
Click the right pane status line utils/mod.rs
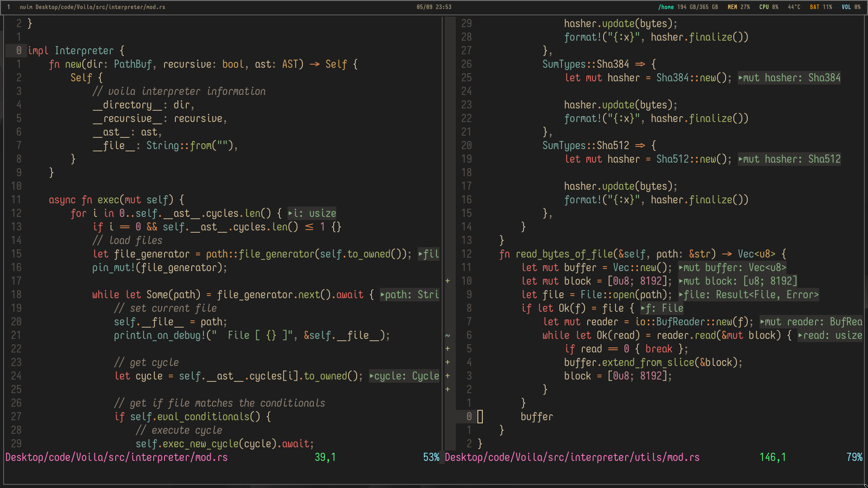pyautogui.click(x=572, y=457)
